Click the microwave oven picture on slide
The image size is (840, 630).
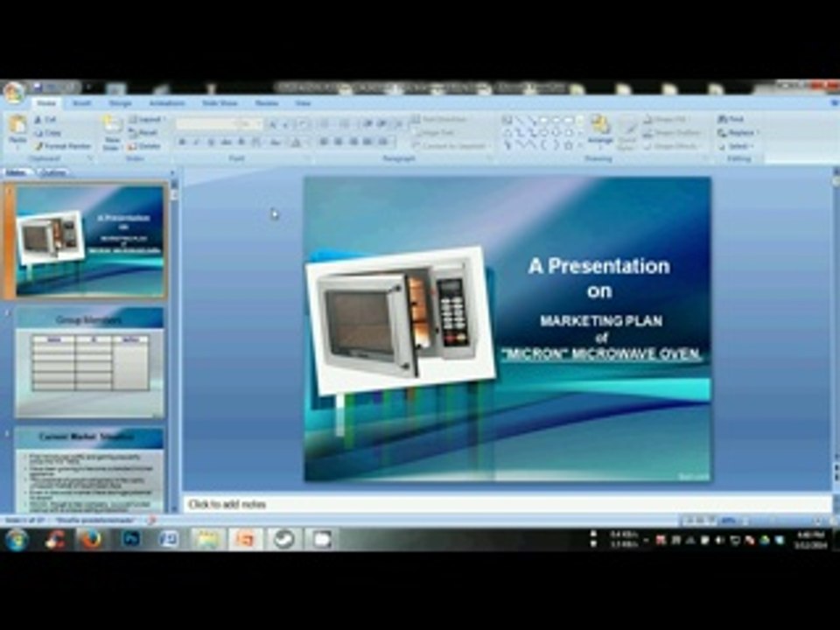[402, 320]
